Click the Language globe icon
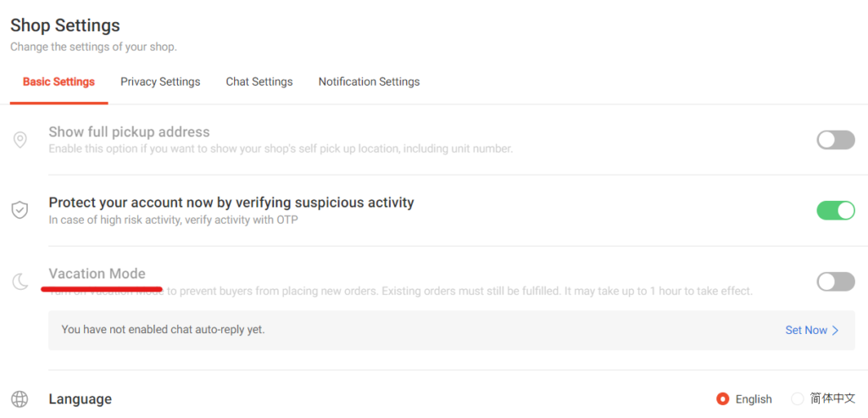The height and width of the screenshot is (418, 868). pos(19,399)
